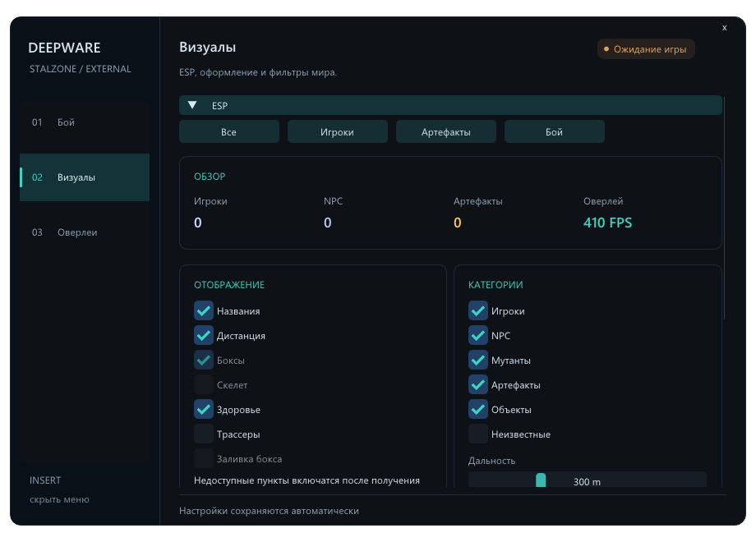The image size is (756, 542).
Task: Click the Дальность label
Action: 491,461
